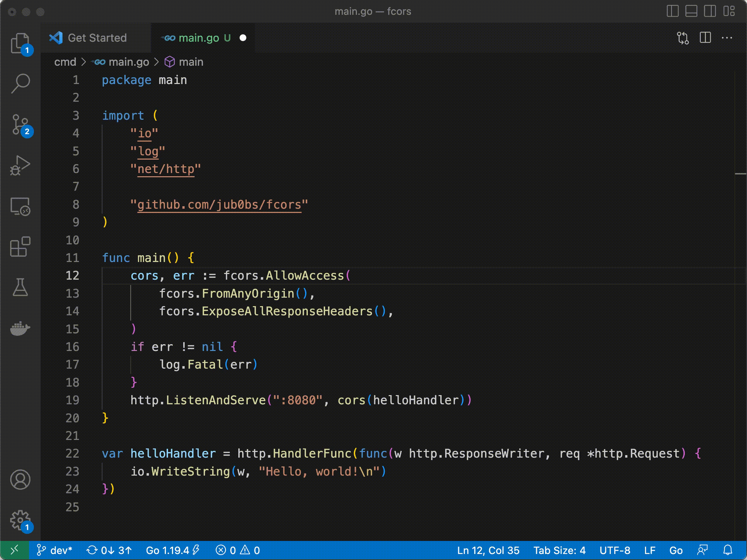Click log.Fatal(err) on line 17
The height and width of the screenshot is (560, 747).
click(x=209, y=364)
